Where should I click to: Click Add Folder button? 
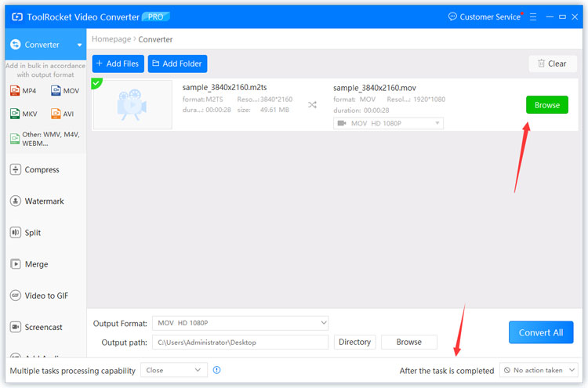[177, 63]
